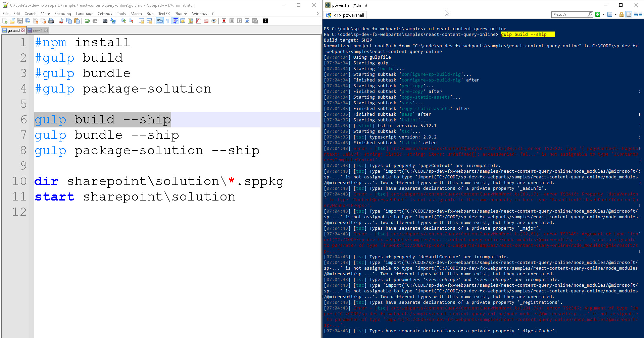This screenshot has width=644, height=338.
Task: Toggle ConEmu sidebar view mode button
Action: pos(629,14)
